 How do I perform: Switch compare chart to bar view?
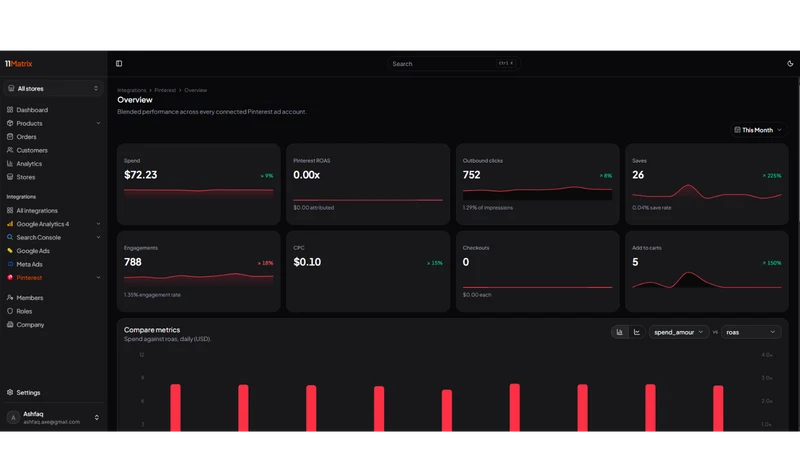[619, 332]
